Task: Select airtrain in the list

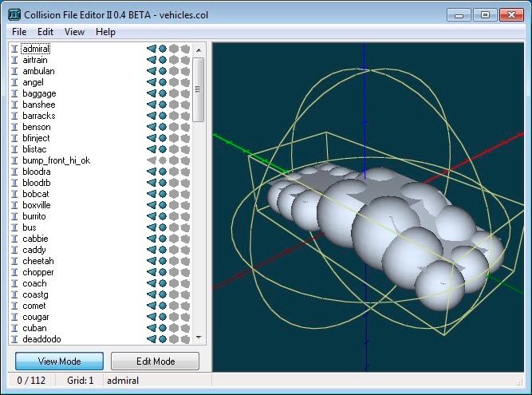Action: 35,60
